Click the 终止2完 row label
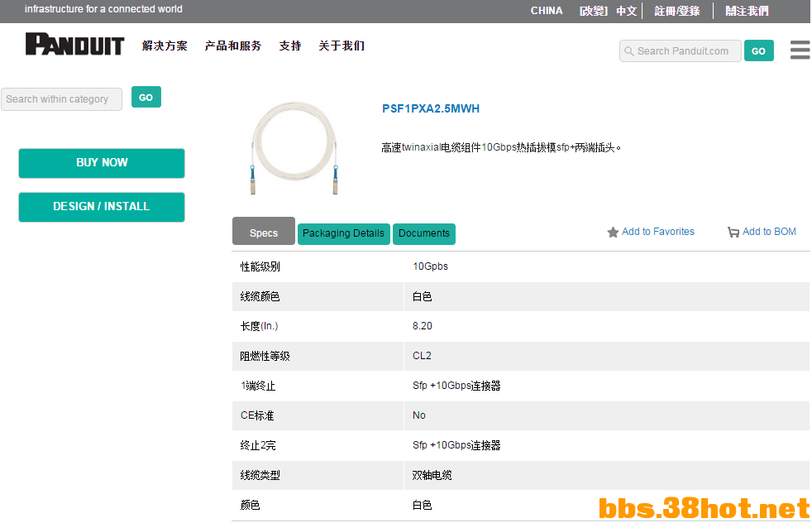Image resolution: width=812 pixels, height=523 pixels. tap(258, 445)
